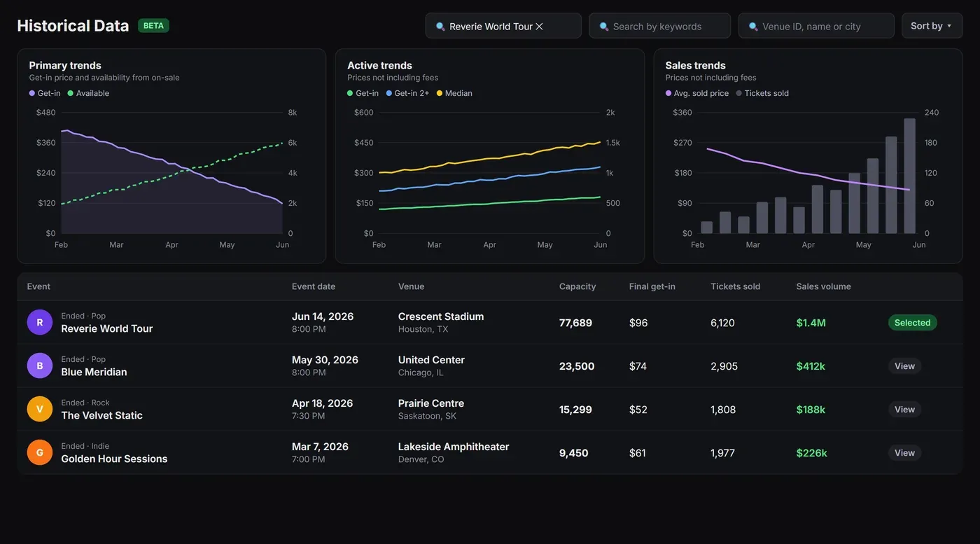Click the search icon in keywords field
The image size is (980, 544).
click(604, 27)
